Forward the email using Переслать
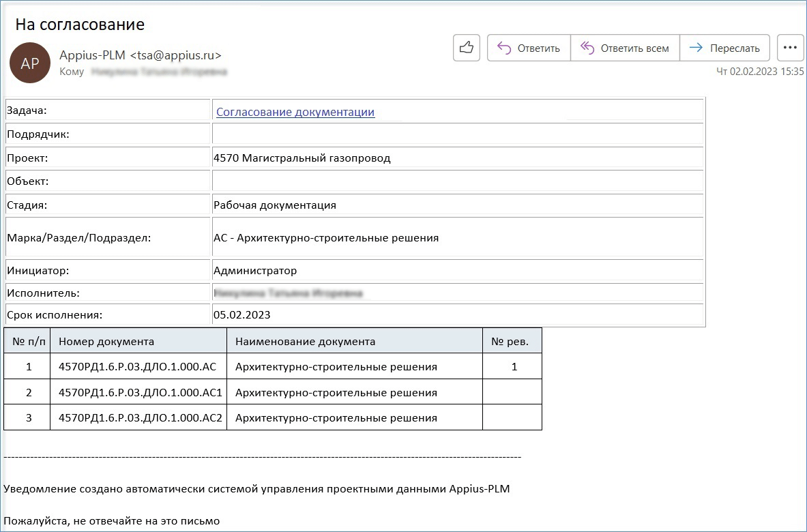 [x=724, y=48]
